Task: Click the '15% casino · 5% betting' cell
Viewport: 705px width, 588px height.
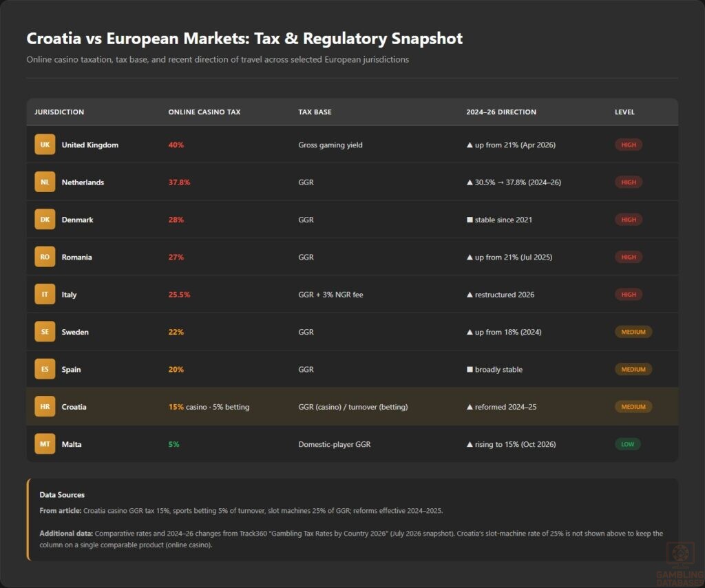Action: [x=209, y=407]
